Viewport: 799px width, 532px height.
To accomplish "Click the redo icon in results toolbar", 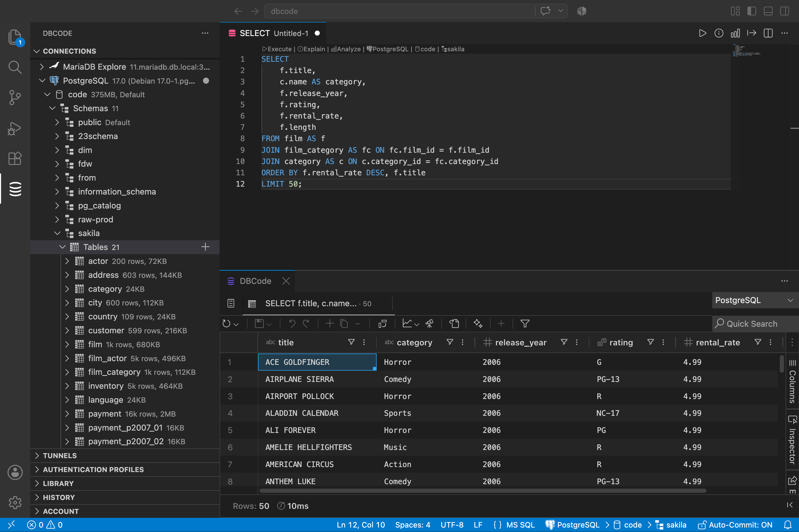I will 306,324.
